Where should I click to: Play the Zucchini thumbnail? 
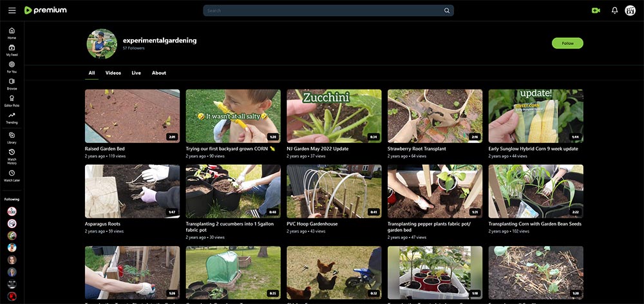(x=334, y=116)
